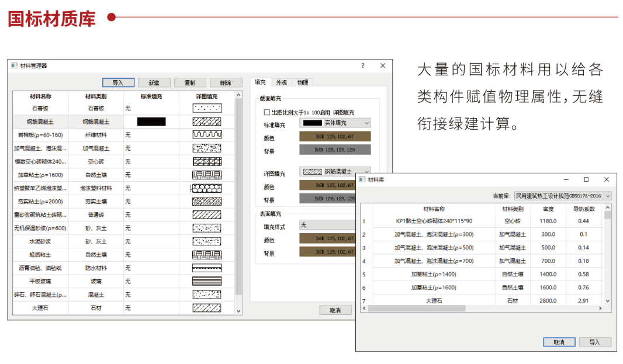Open the 标准填充 实体填充 dropdown
This screenshot has height=364, width=623.
click(x=335, y=123)
